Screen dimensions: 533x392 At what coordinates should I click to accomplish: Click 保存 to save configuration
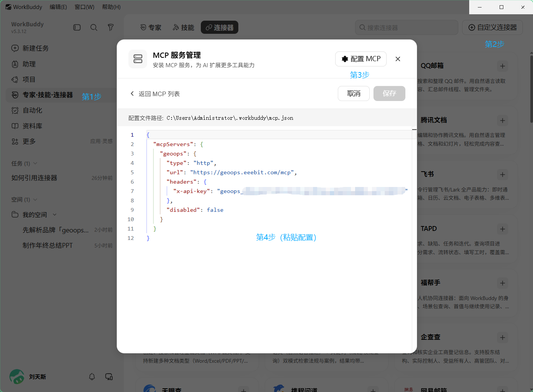pyautogui.click(x=389, y=93)
